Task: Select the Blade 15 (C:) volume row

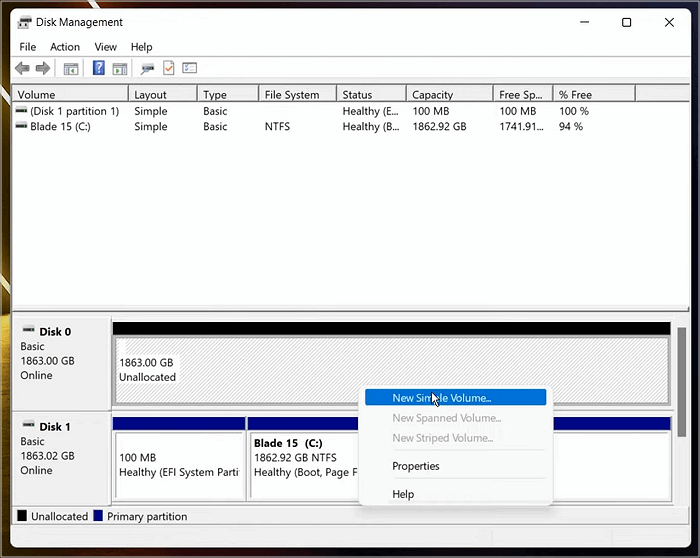Action: (60, 127)
